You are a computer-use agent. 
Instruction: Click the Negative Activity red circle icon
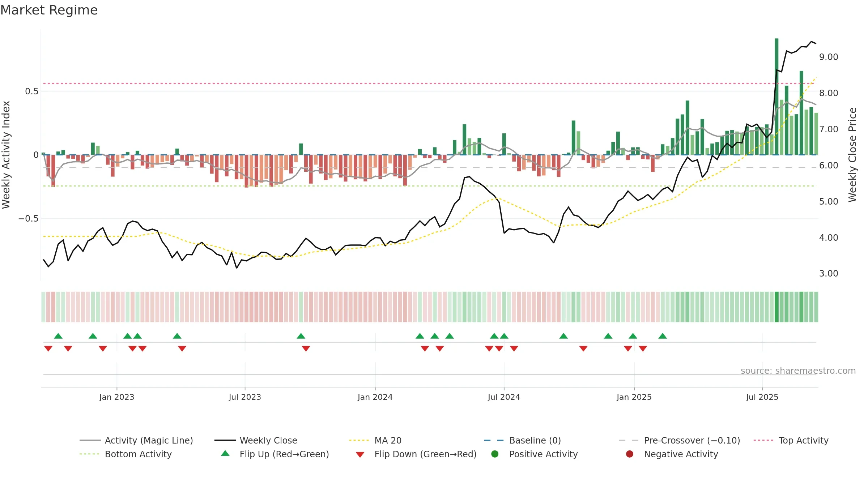(x=630, y=454)
